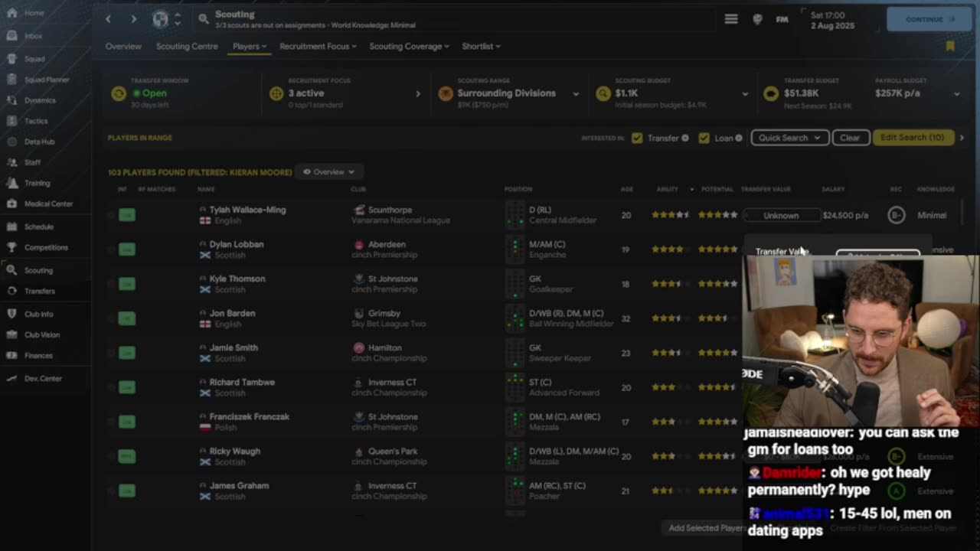Image resolution: width=980 pixels, height=551 pixels.
Task: Open Franciszek Franczak player profile
Action: tap(249, 416)
